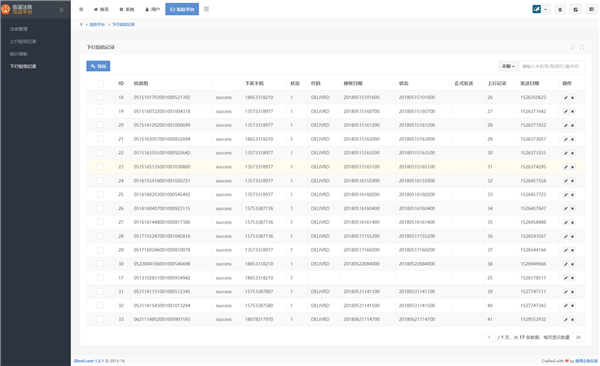
Task: Open the blue footer link after 'by'
Action: click(x=586, y=361)
